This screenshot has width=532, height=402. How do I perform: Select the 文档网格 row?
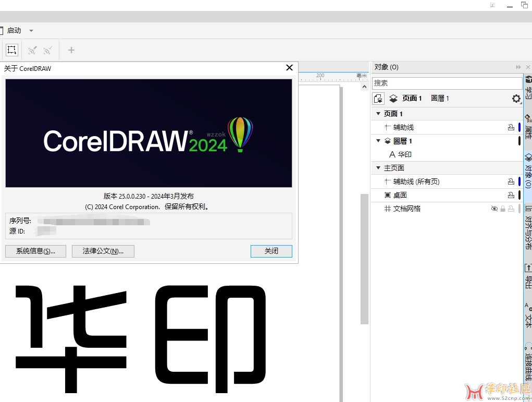click(x=447, y=209)
